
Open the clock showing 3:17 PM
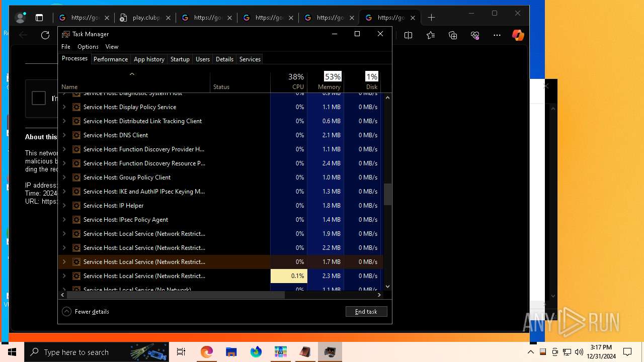pyautogui.click(x=601, y=352)
